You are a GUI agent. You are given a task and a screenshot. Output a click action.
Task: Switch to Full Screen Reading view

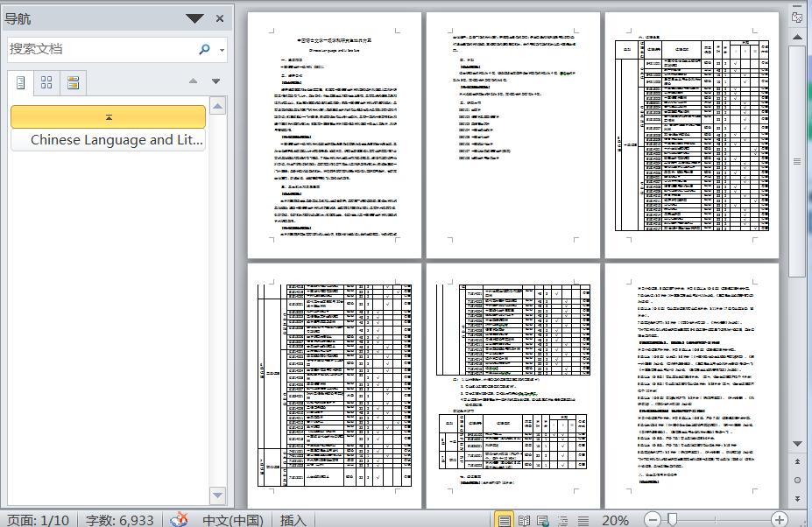(x=524, y=520)
